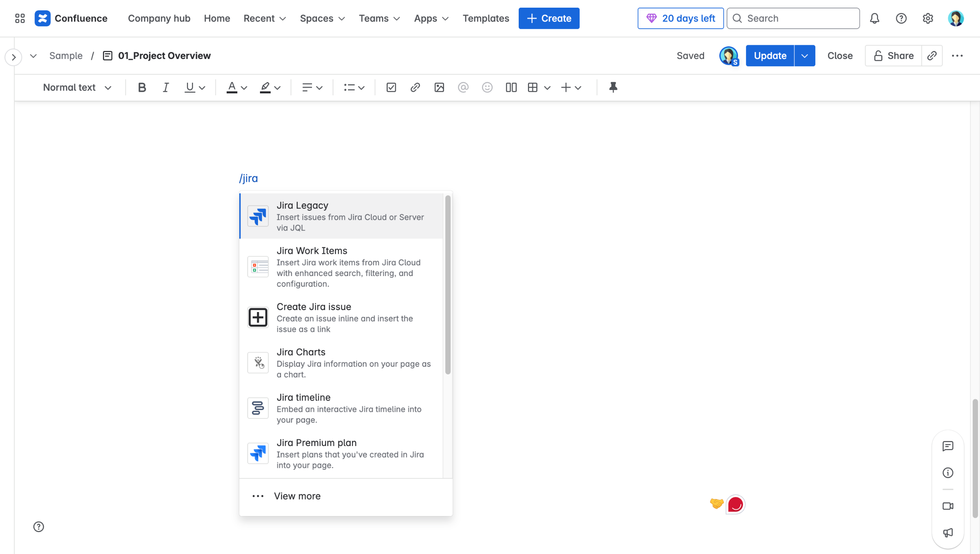Toggle bold formatting
980x554 pixels.
[x=142, y=87]
